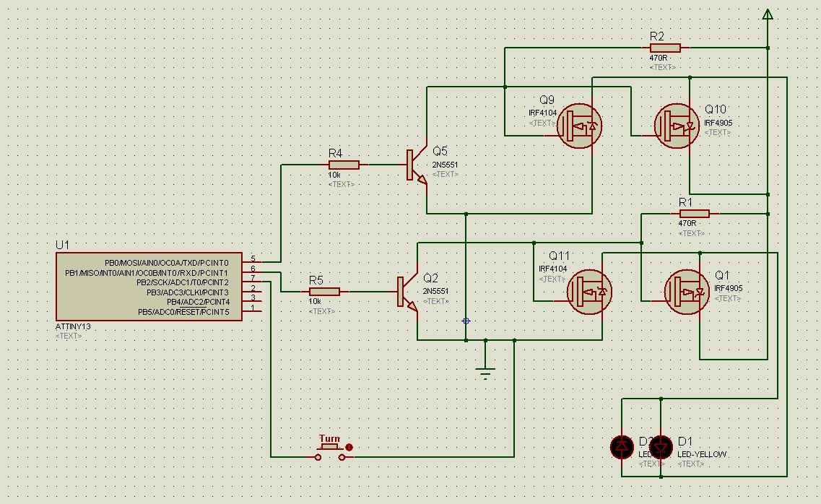Click the LED-YELLOW value label of D1
This screenshot has width=821, height=504.
point(702,454)
